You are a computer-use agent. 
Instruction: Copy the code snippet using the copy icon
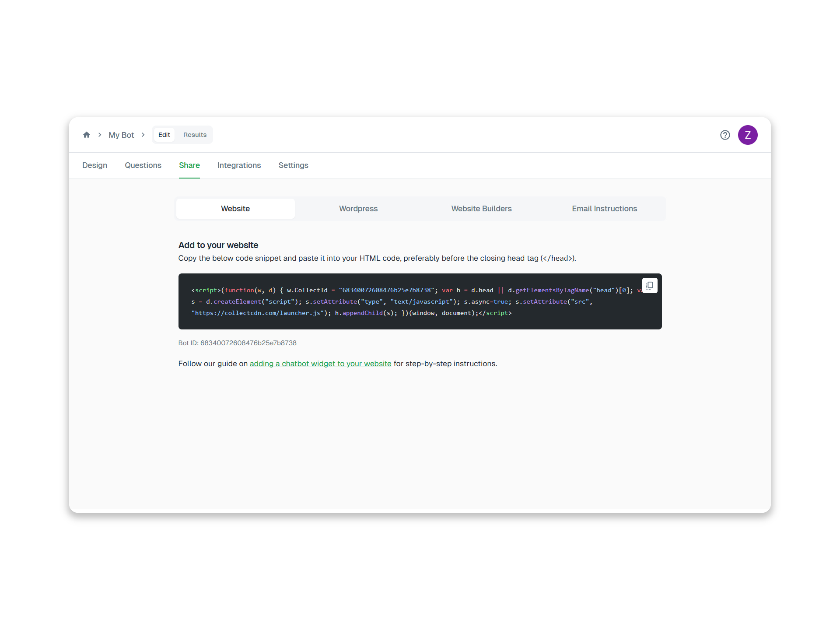coord(650,285)
